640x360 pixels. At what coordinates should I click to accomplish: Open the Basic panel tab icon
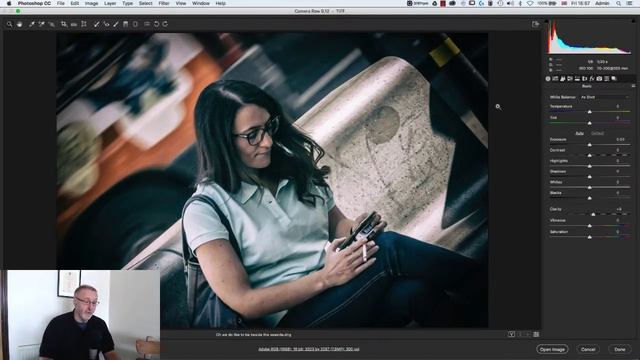pyautogui.click(x=548, y=78)
